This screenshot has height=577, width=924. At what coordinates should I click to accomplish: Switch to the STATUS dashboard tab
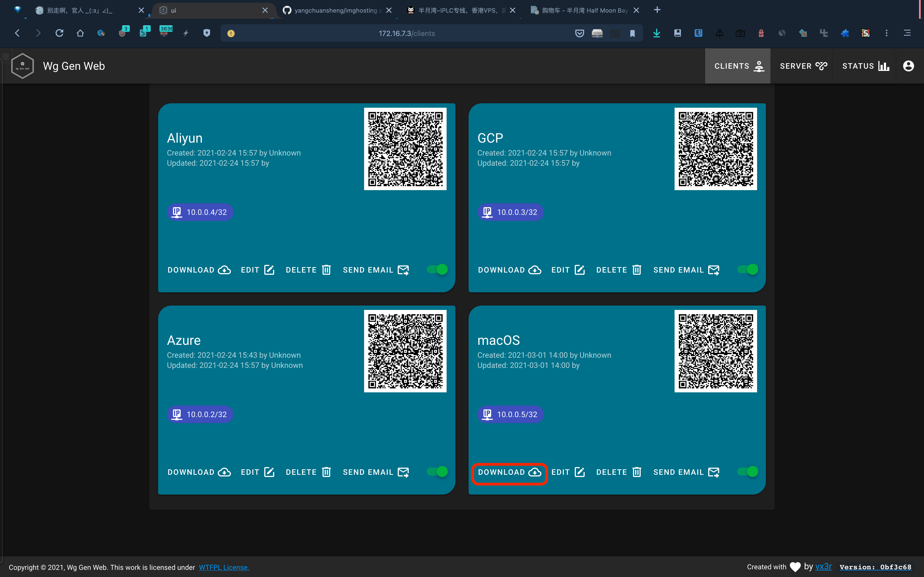[865, 66]
